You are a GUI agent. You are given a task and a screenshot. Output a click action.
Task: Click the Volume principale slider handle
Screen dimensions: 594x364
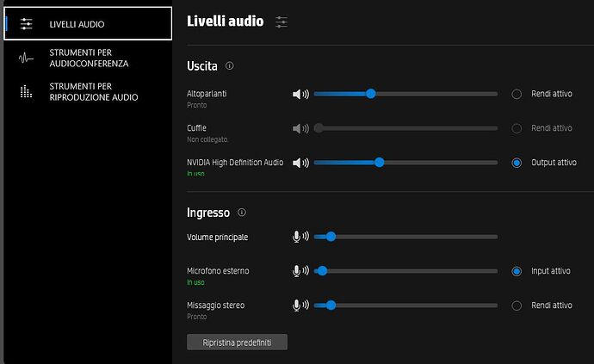[331, 236]
